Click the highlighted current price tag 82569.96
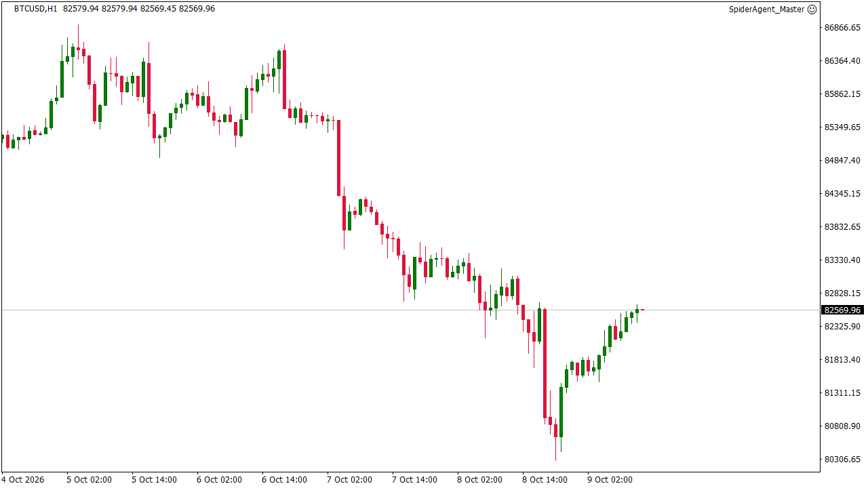Screen dimensions: 868x488 842,310
